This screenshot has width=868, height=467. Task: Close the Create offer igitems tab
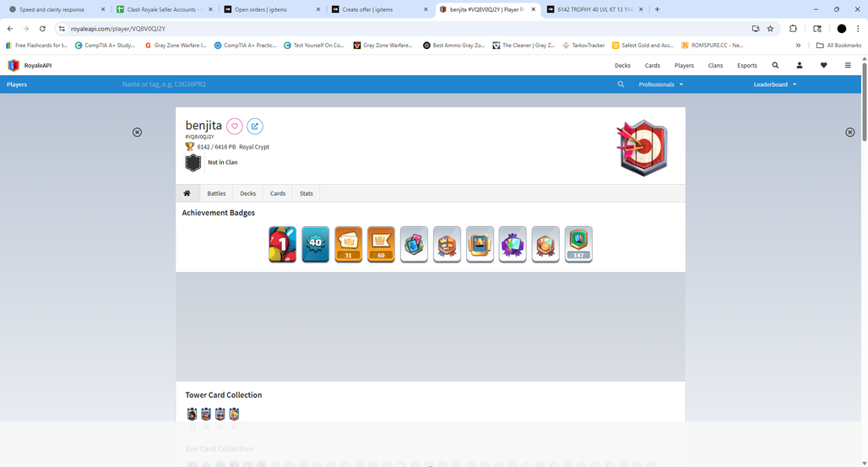(426, 9)
